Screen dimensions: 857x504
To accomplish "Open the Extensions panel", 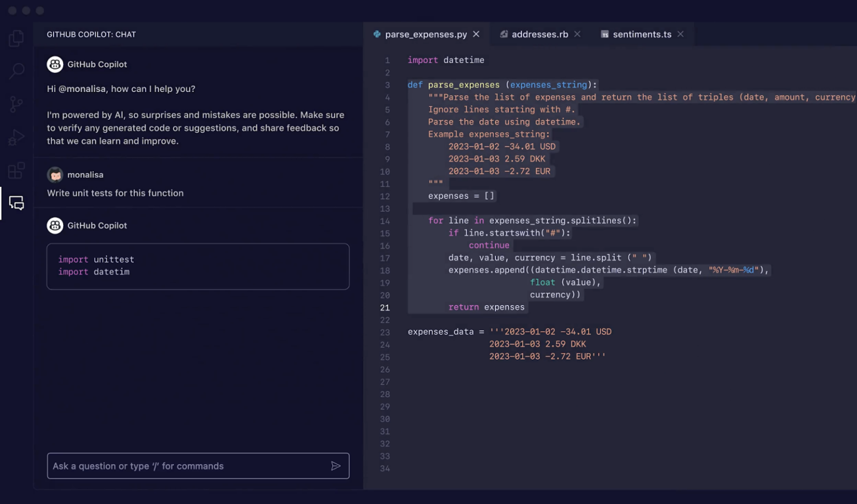I will tap(16, 170).
